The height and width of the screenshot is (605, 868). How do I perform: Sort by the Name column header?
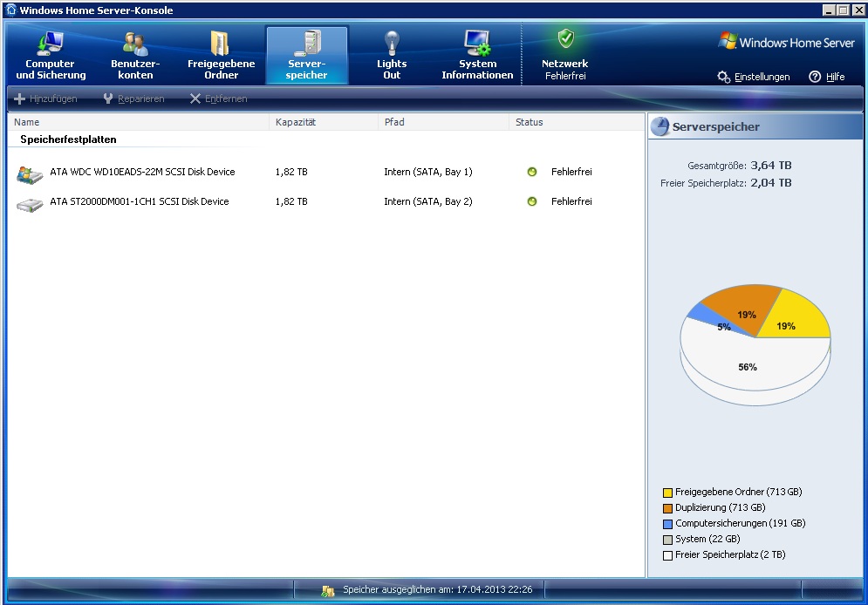[x=139, y=122]
